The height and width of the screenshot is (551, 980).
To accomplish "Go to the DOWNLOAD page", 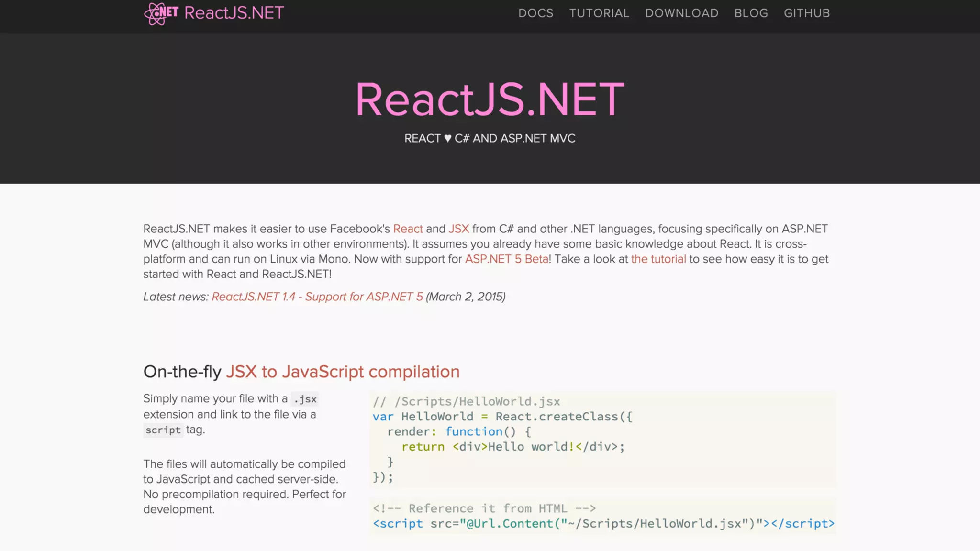I will 681,13.
